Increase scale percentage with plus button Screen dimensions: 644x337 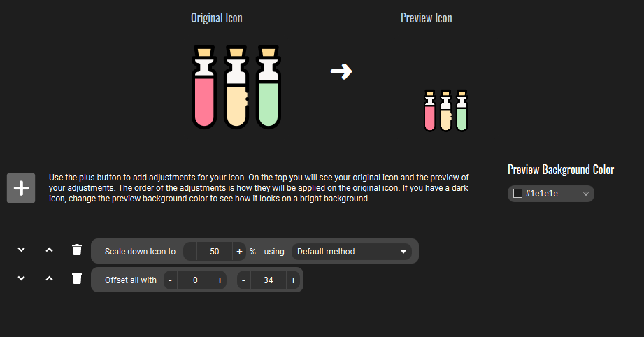pos(239,252)
